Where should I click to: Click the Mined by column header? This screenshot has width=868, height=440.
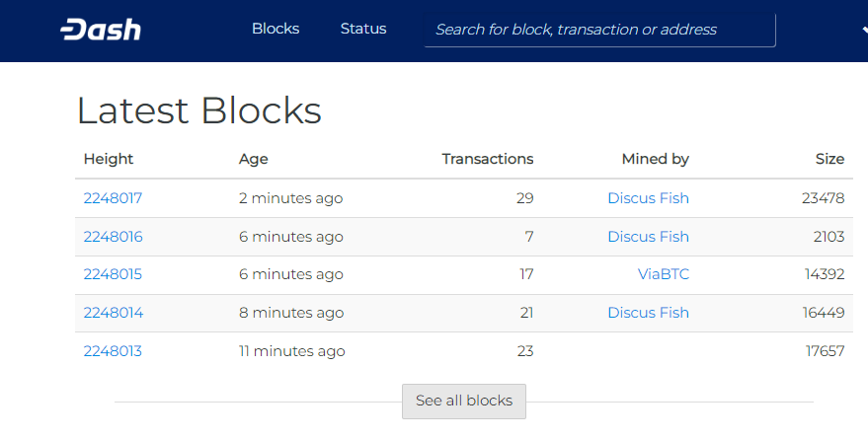[656, 159]
